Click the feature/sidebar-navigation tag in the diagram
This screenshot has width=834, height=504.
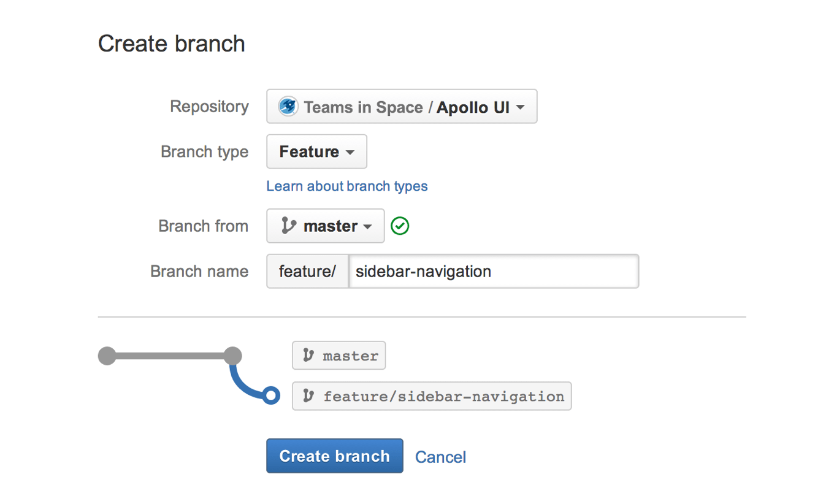pyautogui.click(x=432, y=396)
